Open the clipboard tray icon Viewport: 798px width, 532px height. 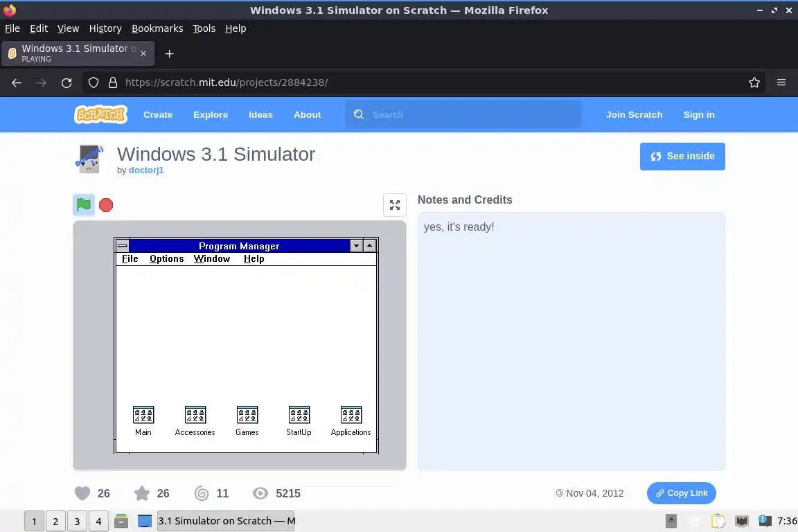(x=718, y=521)
